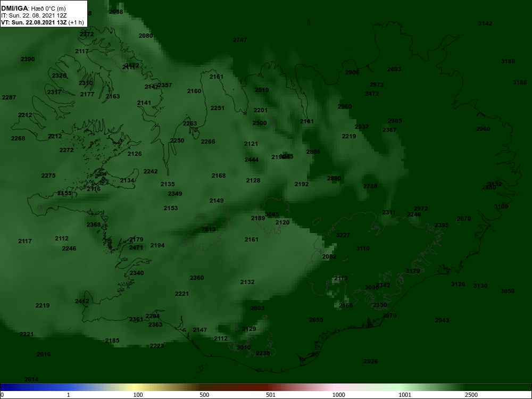The height and width of the screenshot is (399, 532).
Task: Click the height value 2349
Action: point(175,194)
